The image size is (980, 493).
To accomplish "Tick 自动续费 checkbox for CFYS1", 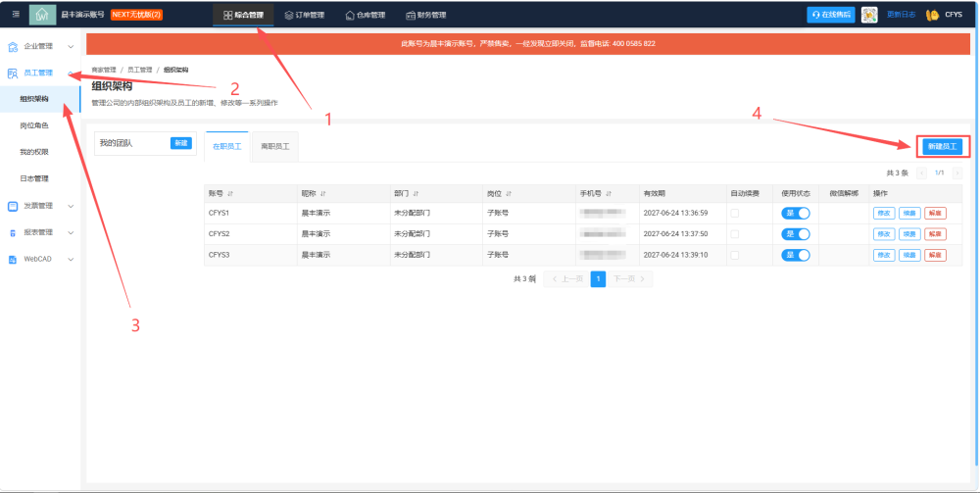I will (x=734, y=213).
